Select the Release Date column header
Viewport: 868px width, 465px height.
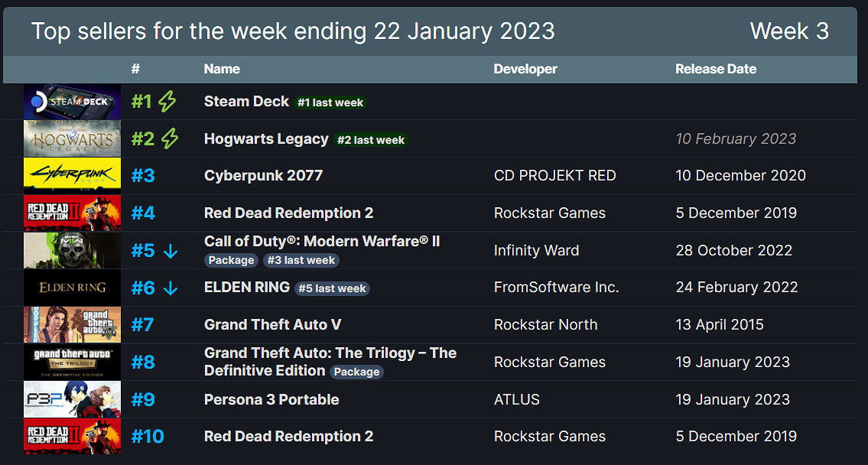tap(716, 69)
